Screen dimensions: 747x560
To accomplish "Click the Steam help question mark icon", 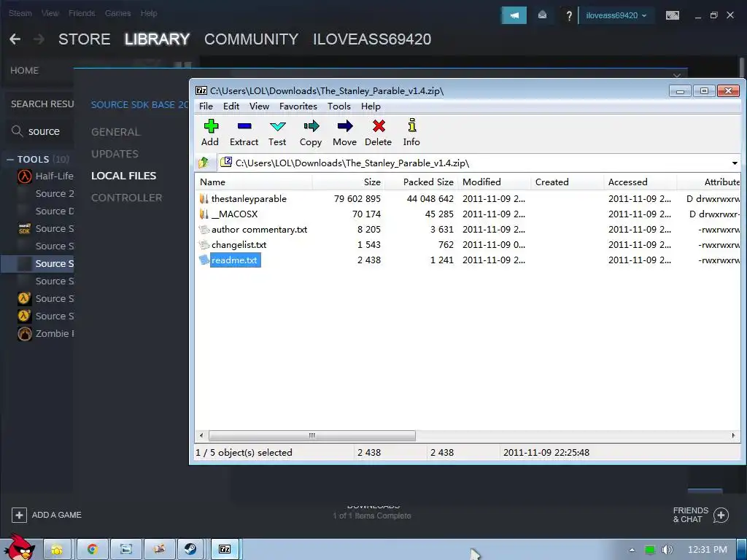I will 569,16.
